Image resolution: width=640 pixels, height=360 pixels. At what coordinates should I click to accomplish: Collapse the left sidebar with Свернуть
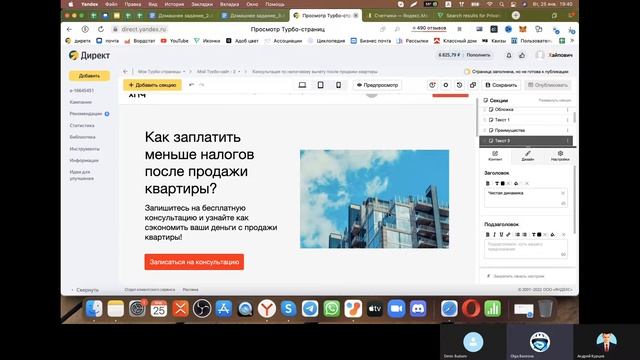point(85,290)
